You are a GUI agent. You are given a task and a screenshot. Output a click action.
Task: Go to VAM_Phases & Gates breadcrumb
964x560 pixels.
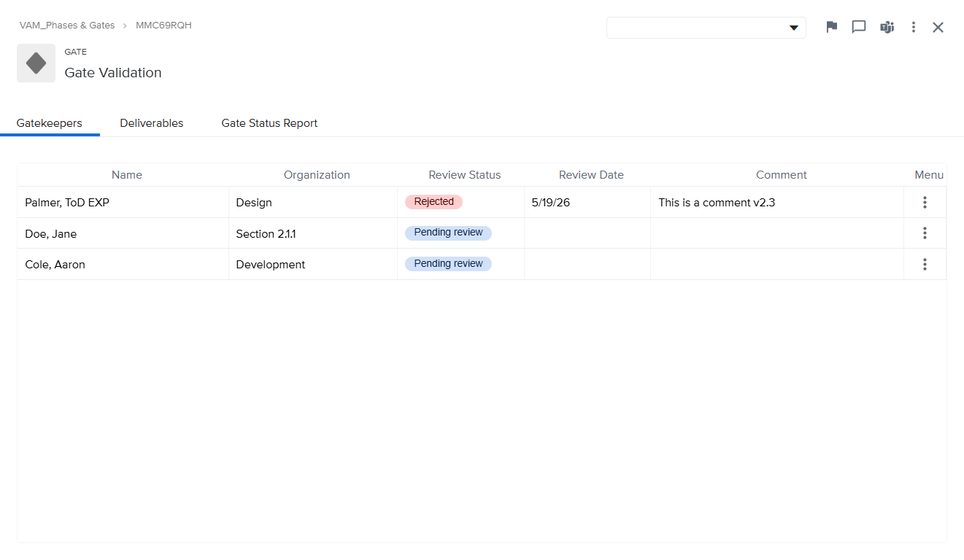[x=67, y=25]
